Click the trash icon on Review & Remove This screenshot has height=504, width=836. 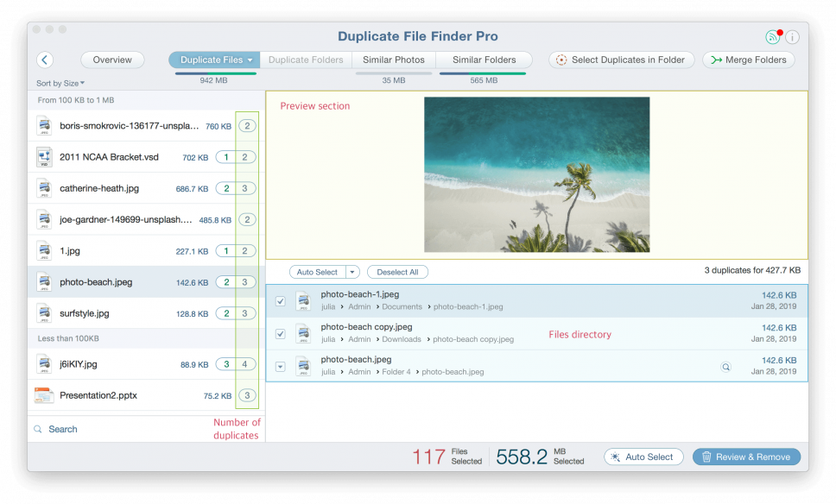coord(707,457)
